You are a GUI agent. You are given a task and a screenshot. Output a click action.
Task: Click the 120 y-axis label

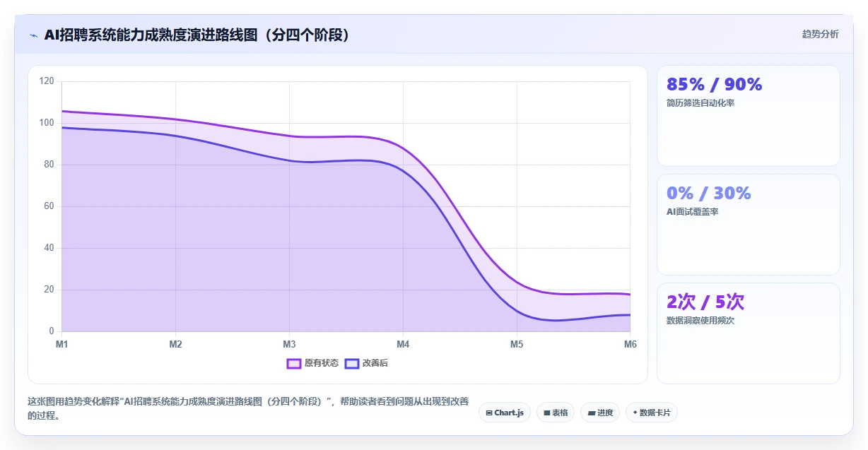point(47,81)
